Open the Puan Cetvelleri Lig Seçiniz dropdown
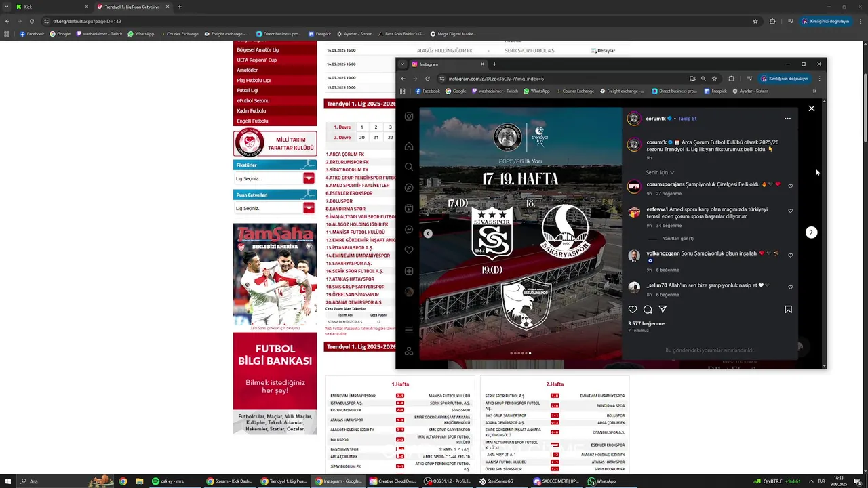The width and height of the screenshot is (868, 488). (275, 208)
